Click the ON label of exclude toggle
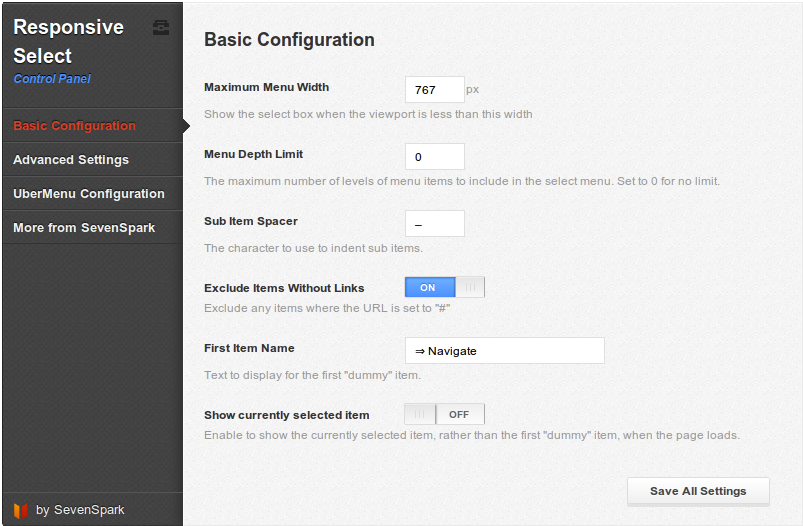Image resolution: width=803 pixels, height=526 pixels. 428,288
